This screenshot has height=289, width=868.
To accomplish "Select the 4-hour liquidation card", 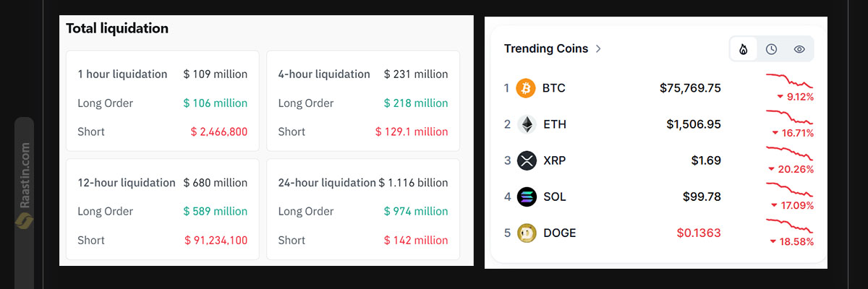I will [x=363, y=100].
